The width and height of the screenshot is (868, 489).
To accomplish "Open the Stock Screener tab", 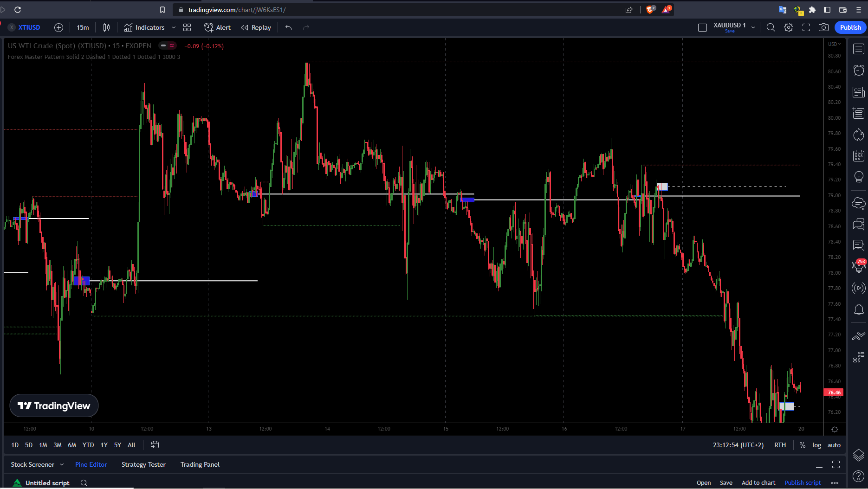I will pyautogui.click(x=32, y=464).
